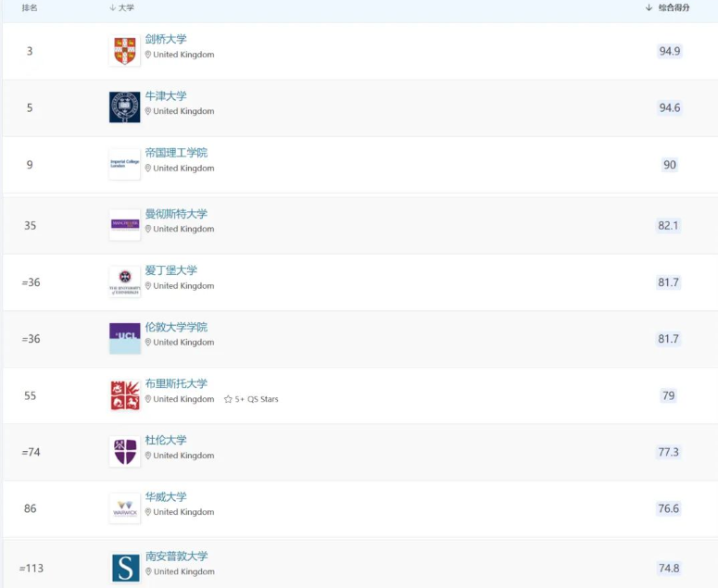Click score 94.9 for Cambridge
The image size is (718, 588).
click(x=670, y=51)
